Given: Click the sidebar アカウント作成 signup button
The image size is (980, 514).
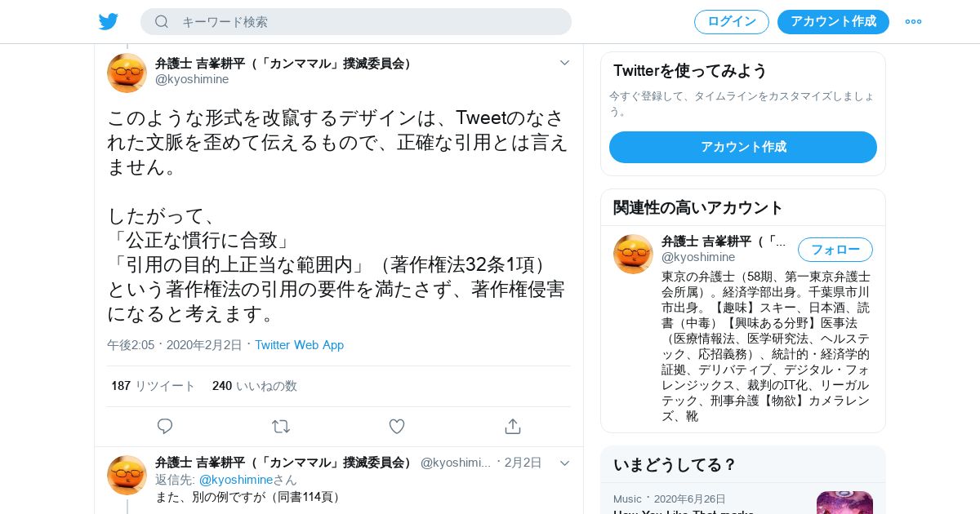Looking at the screenshot, I should coord(743,147).
